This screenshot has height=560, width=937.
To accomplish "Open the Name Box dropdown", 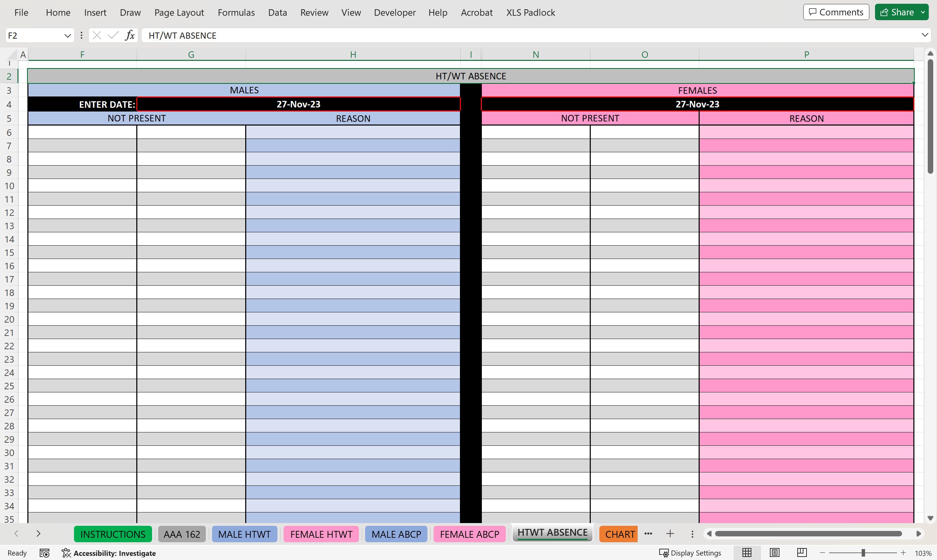I will tap(67, 35).
